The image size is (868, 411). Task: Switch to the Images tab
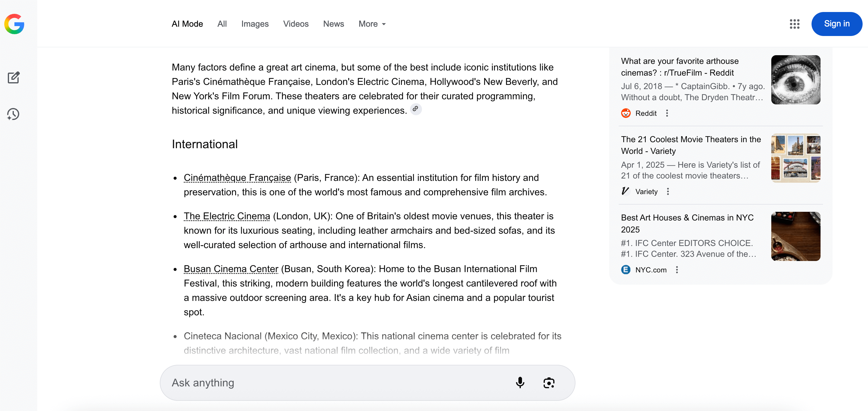(x=255, y=24)
